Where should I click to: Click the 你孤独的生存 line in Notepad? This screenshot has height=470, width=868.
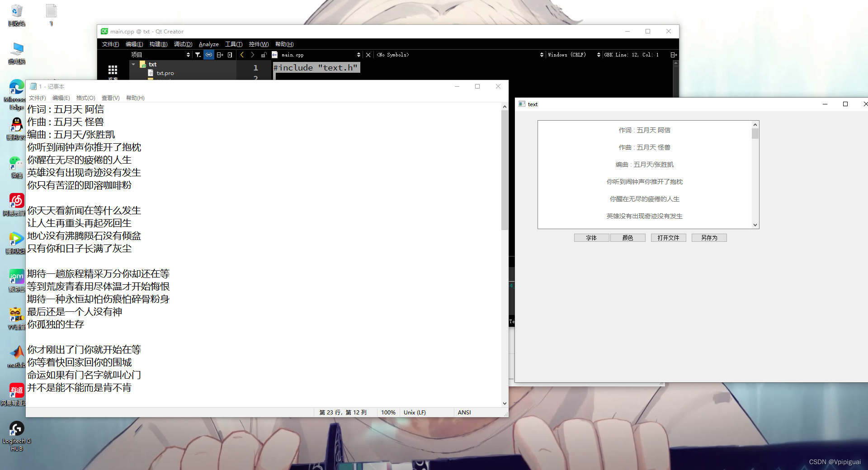point(56,324)
